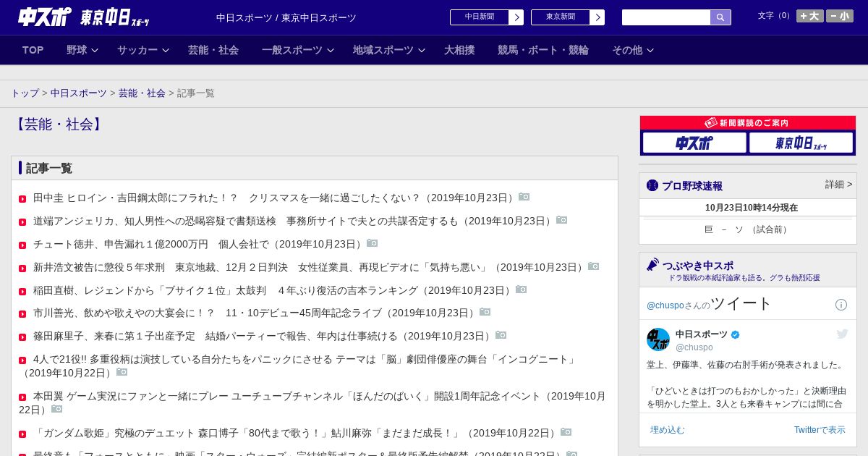The image size is (868, 456).
Task: Open @chuspo handle in tweet header
Action: click(x=694, y=347)
